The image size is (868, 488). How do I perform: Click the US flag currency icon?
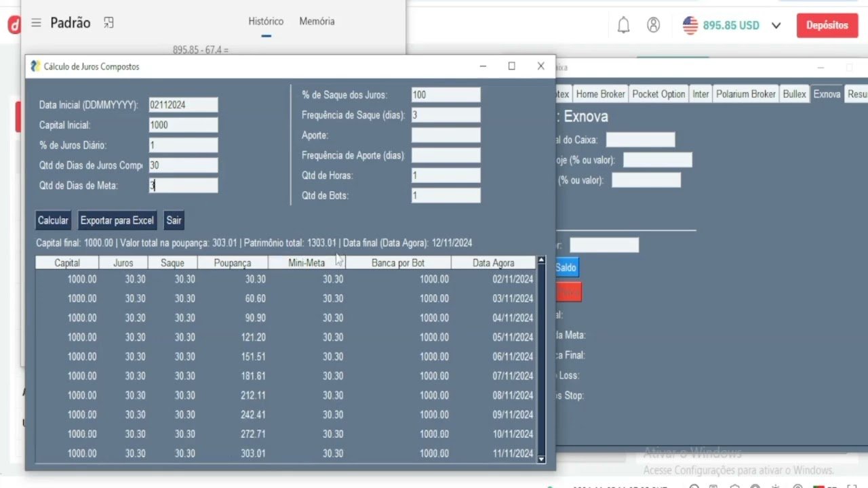point(690,25)
